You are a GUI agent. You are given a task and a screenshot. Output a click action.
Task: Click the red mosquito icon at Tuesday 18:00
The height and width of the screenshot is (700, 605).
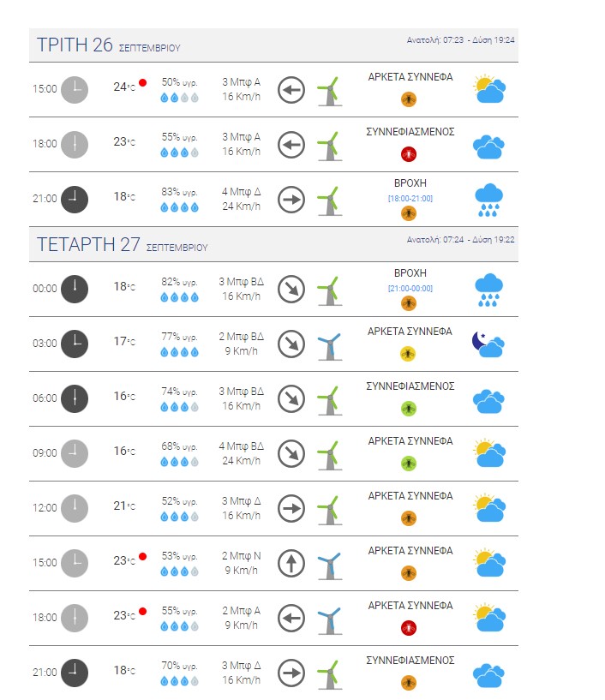pos(409,154)
